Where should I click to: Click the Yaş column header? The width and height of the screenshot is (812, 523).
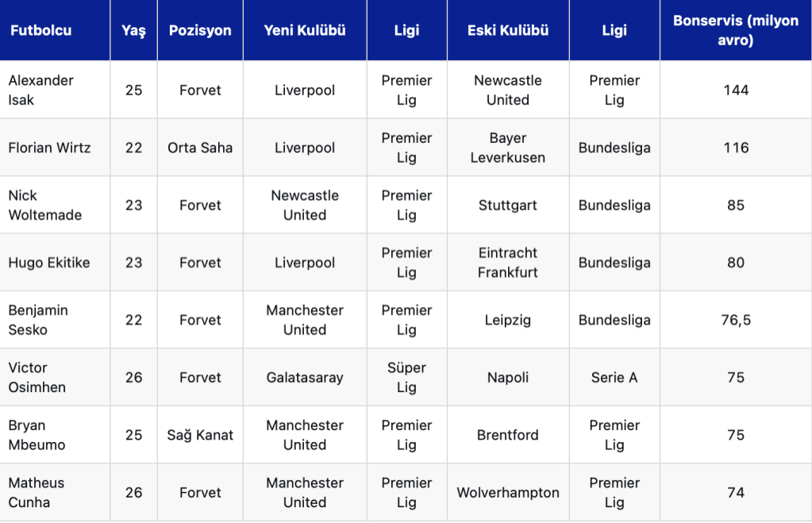[133, 31]
